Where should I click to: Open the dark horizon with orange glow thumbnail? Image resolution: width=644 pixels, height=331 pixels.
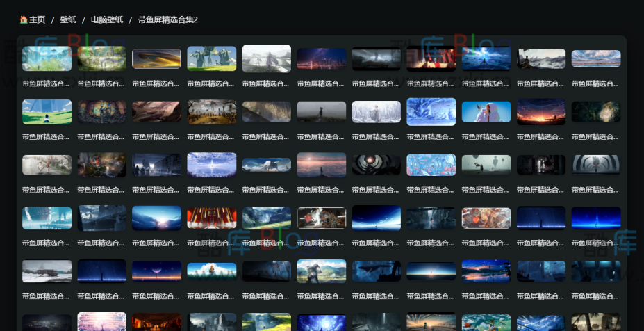[x=431, y=271]
